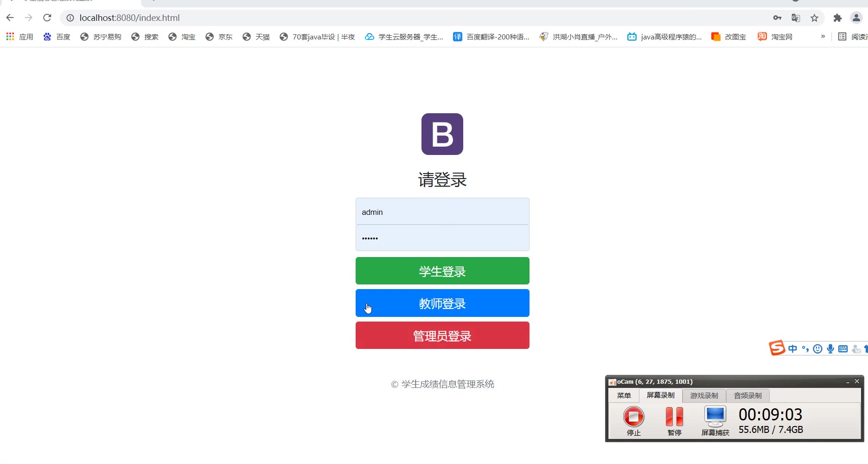The image size is (868, 464).
Task: Open the 百度翻译 bookmark
Action: 491,37
